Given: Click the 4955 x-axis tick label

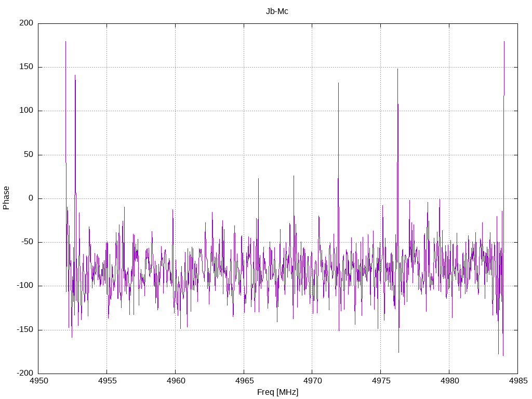Looking at the screenshot, I should coord(107,381).
